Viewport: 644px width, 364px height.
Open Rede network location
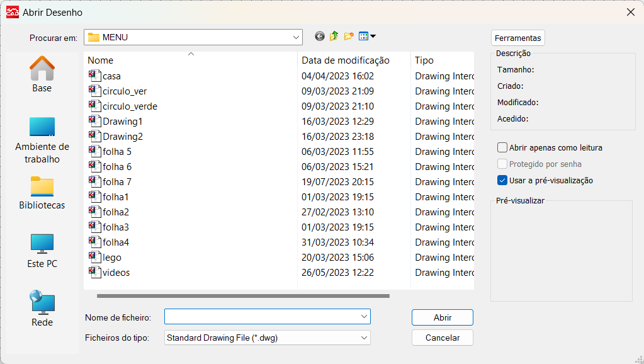click(42, 309)
